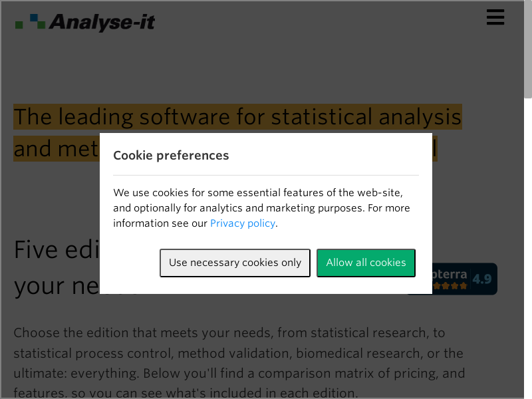
Task: Click the Analyse-it logo
Action: [x=101, y=22]
